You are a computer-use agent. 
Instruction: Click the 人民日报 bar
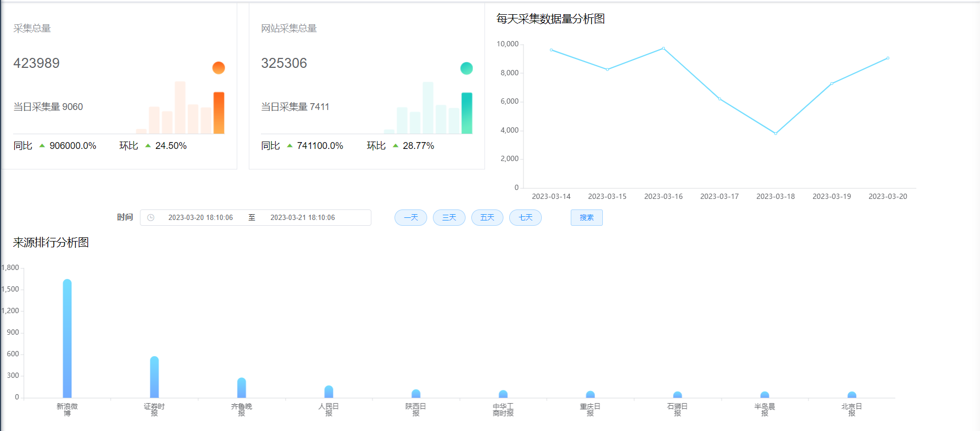pos(329,392)
